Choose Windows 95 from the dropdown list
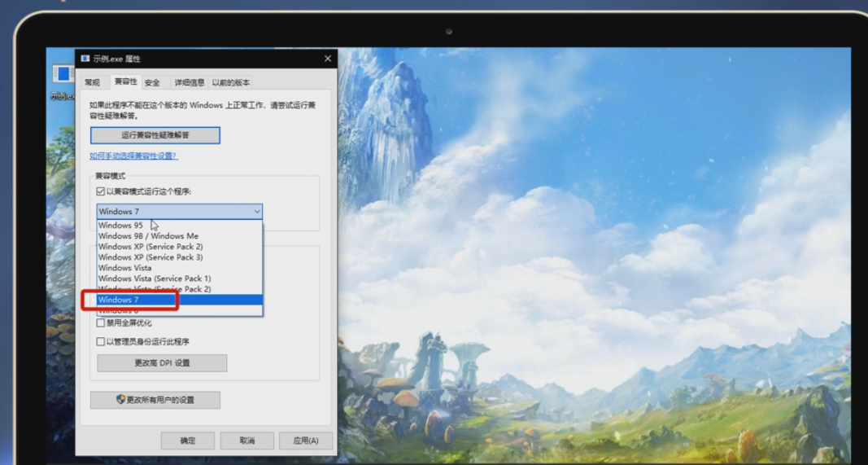Viewport: 868px width, 465px height. click(x=120, y=226)
